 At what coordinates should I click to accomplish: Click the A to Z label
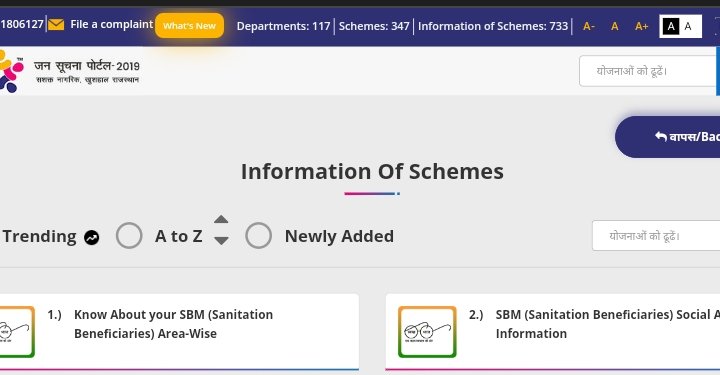click(179, 236)
